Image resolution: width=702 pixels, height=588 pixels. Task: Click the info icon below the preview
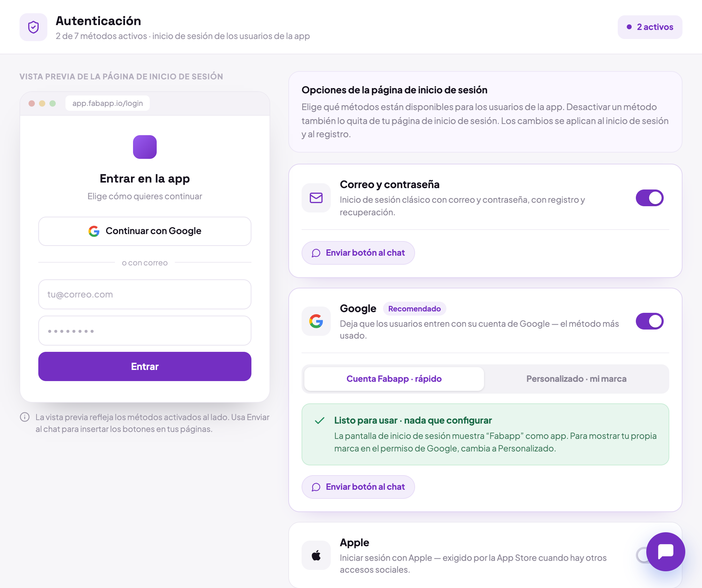25,417
